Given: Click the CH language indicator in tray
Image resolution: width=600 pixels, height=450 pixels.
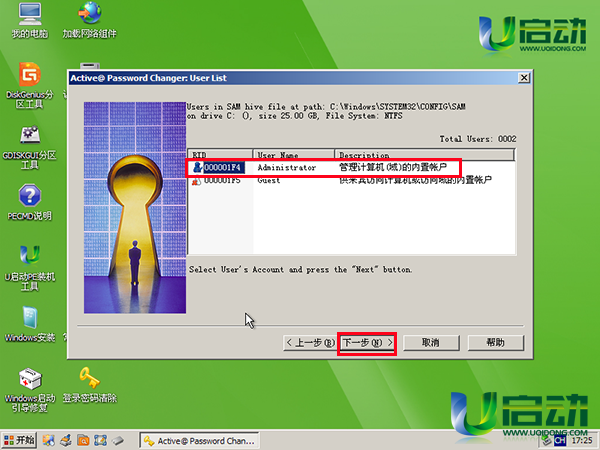Looking at the screenshot, I should coord(560,441).
